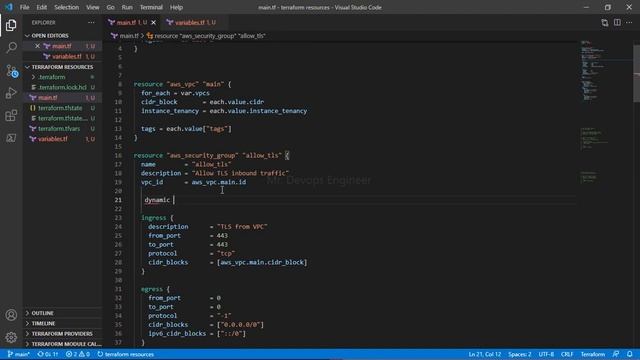Open variables.tf from Open Editors list
The height and width of the screenshot is (360, 640).
click(x=67, y=57)
